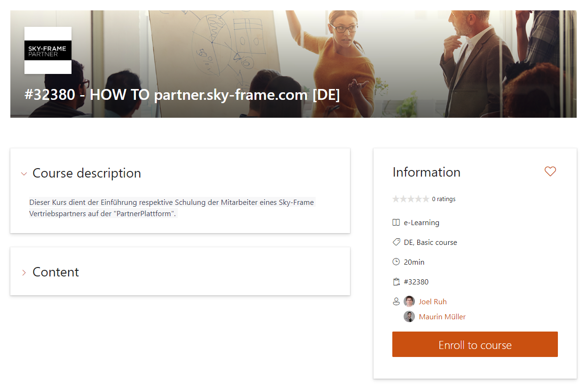Click the tag icon beside DE, Basic course
Image resolution: width=588 pixels, height=389 pixels.
[x=396, y=242]
